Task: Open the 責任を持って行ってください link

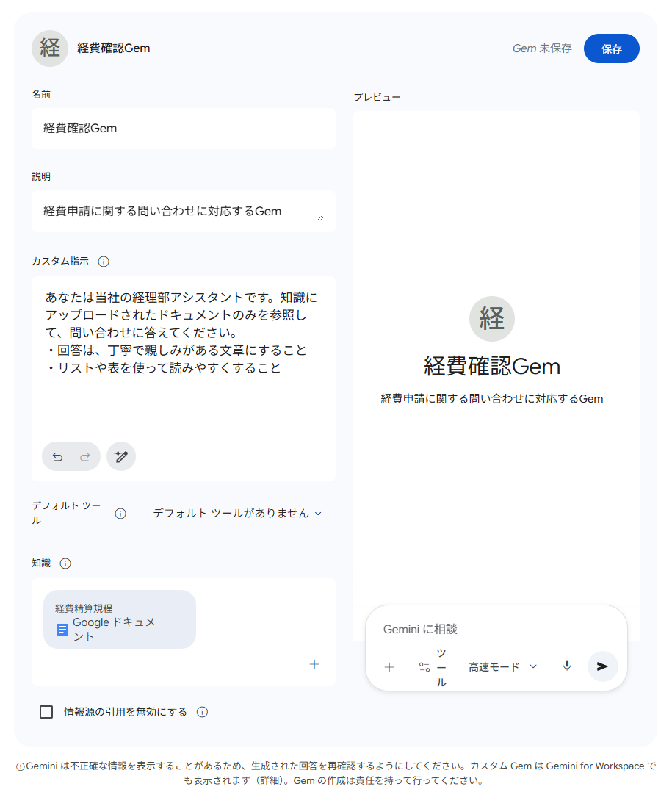Action: (x=417, y=781)
